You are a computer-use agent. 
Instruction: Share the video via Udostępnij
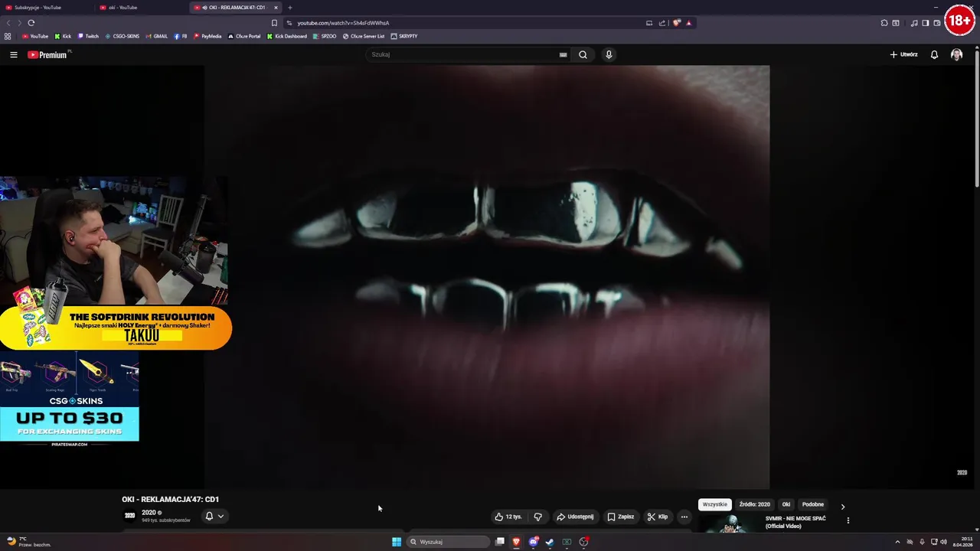(x=575, y=517)
